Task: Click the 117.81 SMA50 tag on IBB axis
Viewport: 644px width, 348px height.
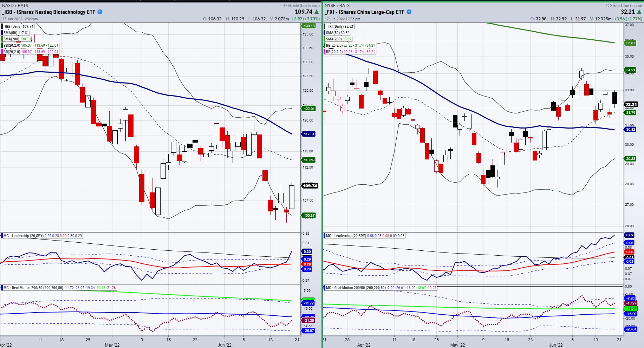Action: coord(308,134)
